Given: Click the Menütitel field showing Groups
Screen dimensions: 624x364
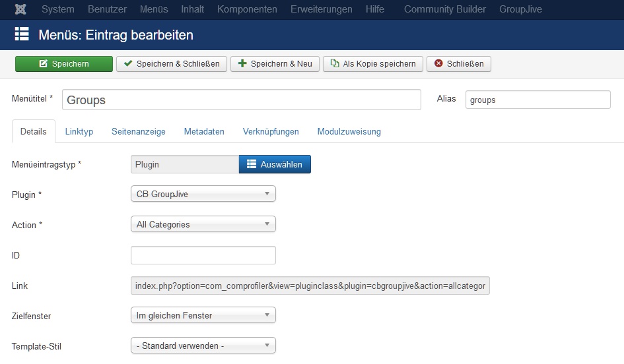Looking at the screenshot, I should pos(241,100).
